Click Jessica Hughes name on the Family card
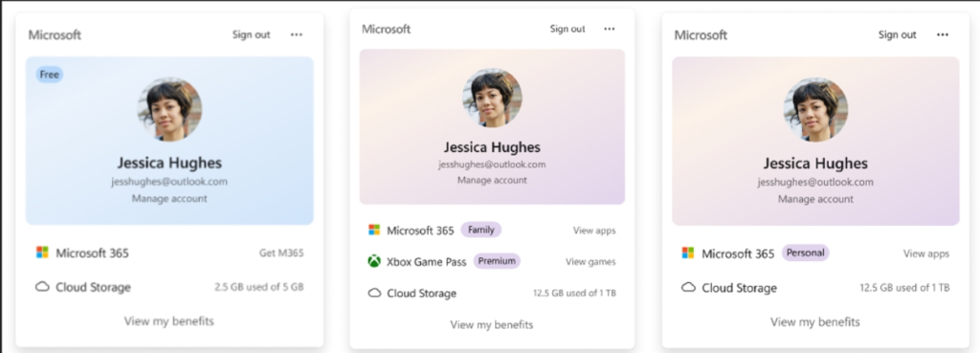This screenshot has width=980, height=353. point(492,147)
